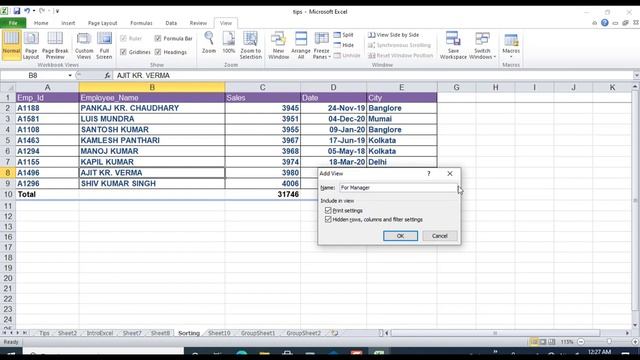Click cell PANKAJ KR. CHAUDHARY
This screenshot has height=360, width=640.
[152, 108]
